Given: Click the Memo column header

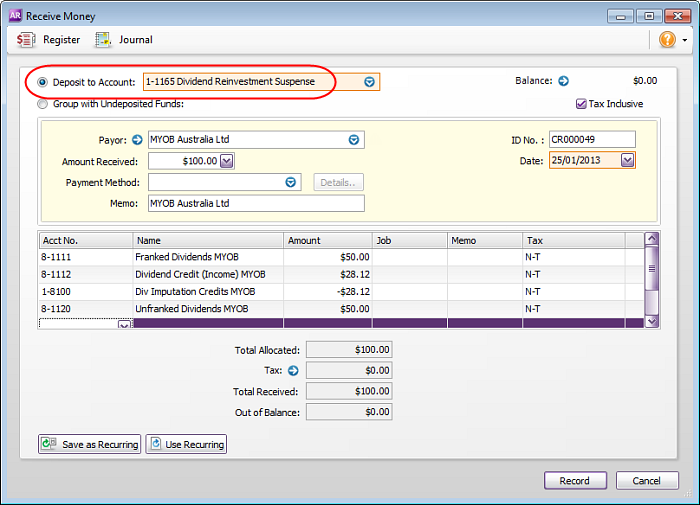Looking at the screenshot, I should [x=485, y=240].
